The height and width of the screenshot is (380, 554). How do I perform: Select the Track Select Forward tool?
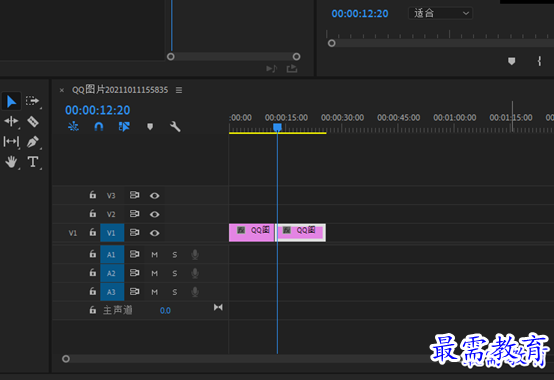point(32,101)
